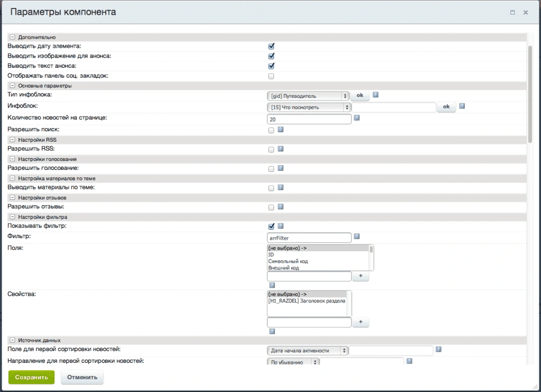Screen dimensions: 541x392
Task: Open the Тип инфоблока dropdown
Action: pos(308,96)
